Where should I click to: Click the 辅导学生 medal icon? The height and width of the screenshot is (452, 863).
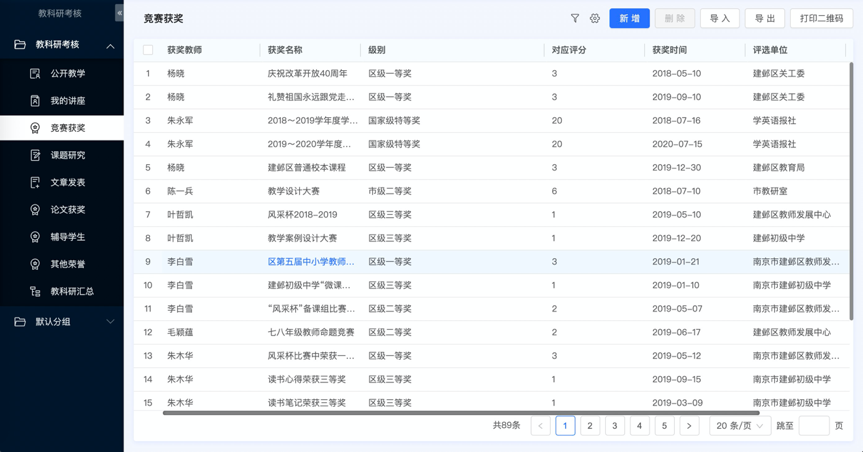35,237
